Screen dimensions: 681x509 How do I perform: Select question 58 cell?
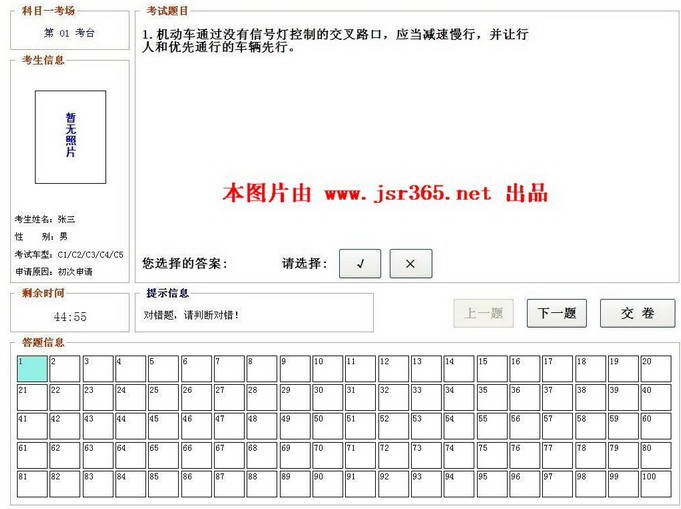tap(590, 426)
